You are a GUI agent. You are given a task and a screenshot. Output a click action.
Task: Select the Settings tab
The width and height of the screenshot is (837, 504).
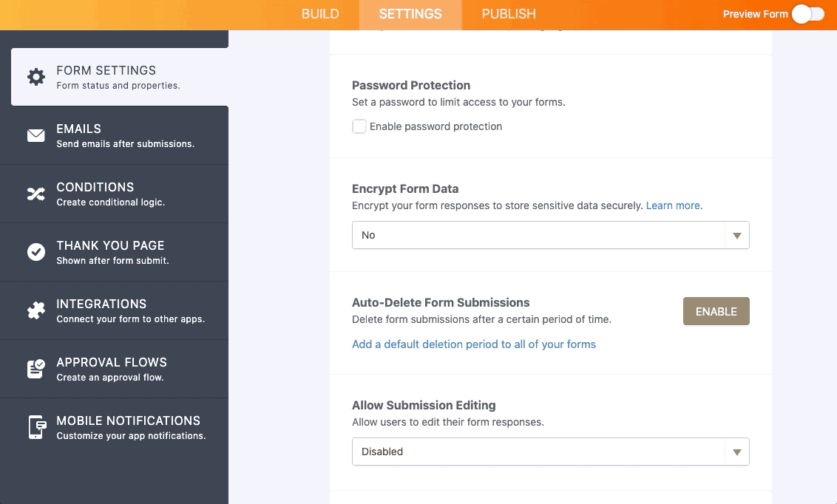pyautogui.click(x=410, y=14)
